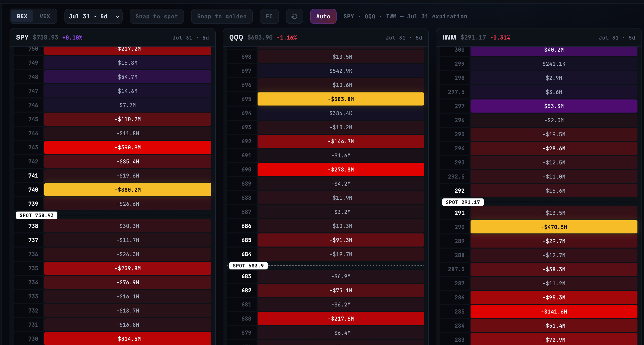644x345 pixels.
Task: Click the SPOT 738.93 marker label
Action: (x=37, y=215)
